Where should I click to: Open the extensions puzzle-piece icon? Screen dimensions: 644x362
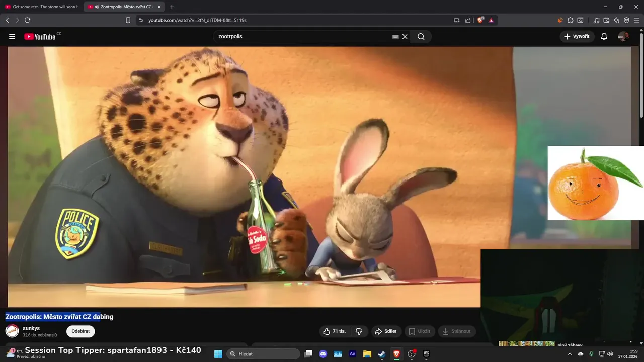[570, 20]
